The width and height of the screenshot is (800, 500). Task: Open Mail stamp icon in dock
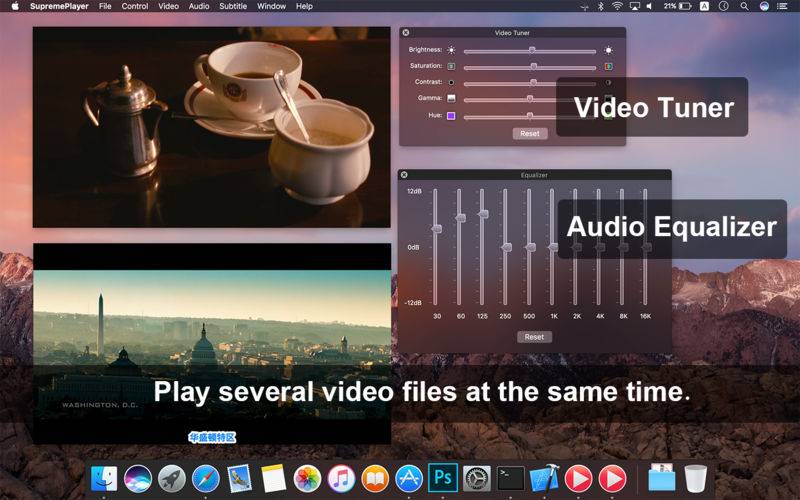coord(239,479)
